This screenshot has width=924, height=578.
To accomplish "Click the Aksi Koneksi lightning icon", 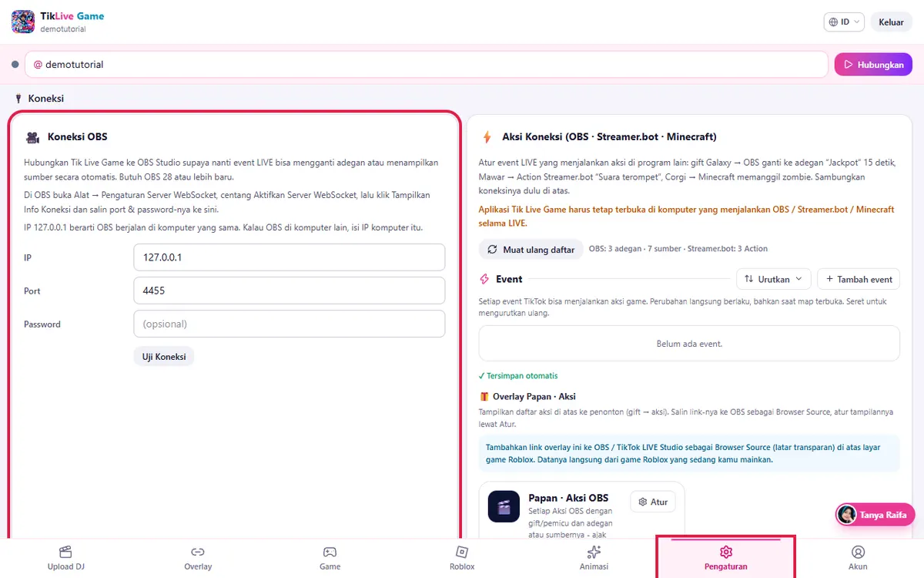I will [487, 137].
